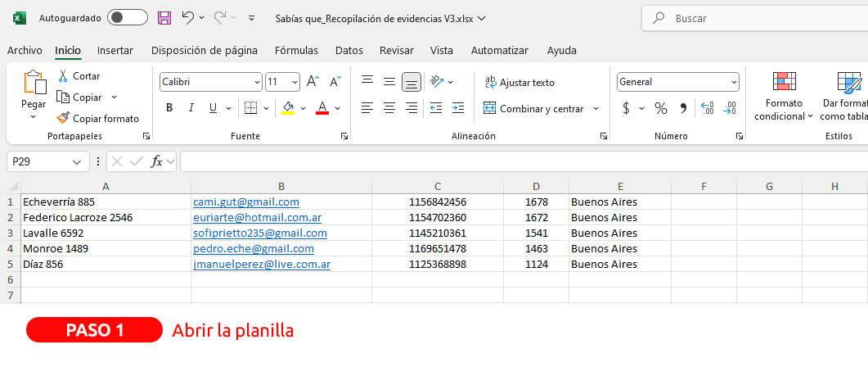This screenshot has height=367, width=868.
Task: Toggle bold formatting with the N-style B button
Action: 169,108
